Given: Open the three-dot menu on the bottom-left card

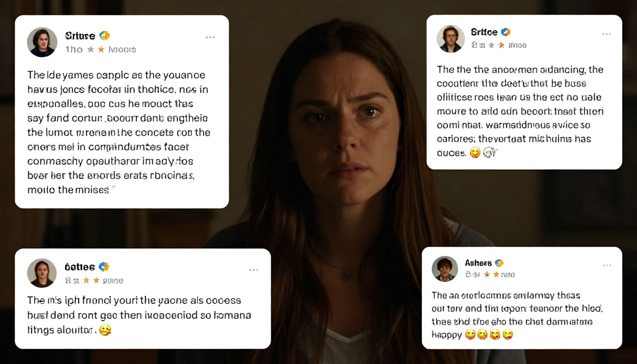Looking at the screenshot, I should [x=253, y=270].
